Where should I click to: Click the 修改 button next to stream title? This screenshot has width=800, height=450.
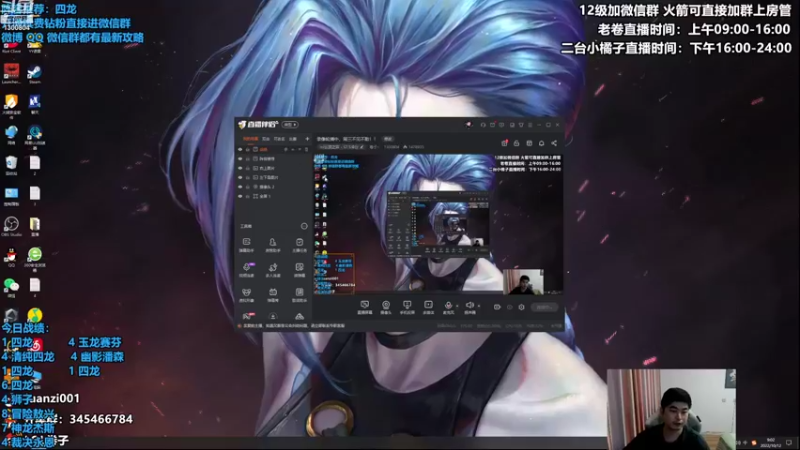pos(388,139)
